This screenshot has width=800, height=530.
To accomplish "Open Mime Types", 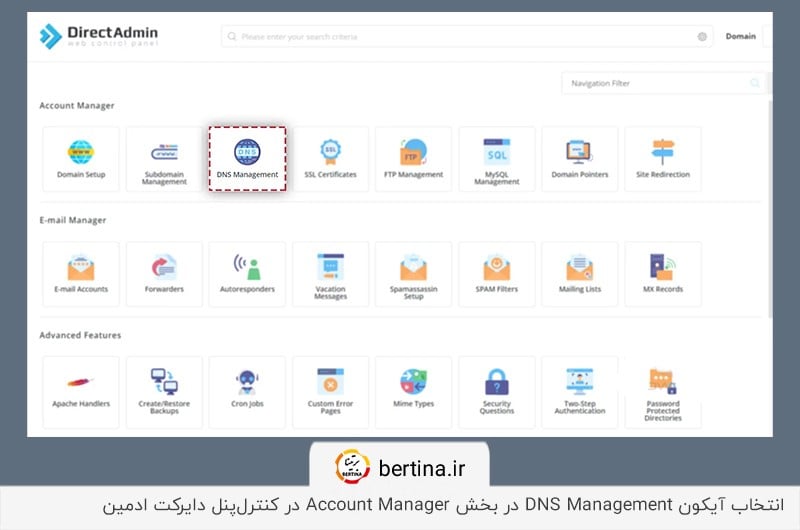I will point(413,392).
